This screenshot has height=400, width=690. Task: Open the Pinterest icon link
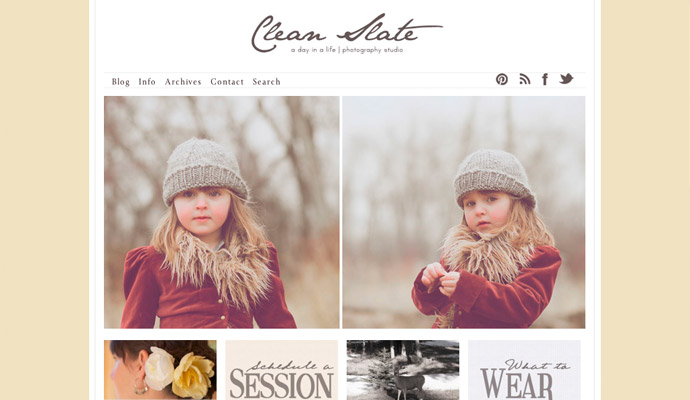[x=502, y=79]
